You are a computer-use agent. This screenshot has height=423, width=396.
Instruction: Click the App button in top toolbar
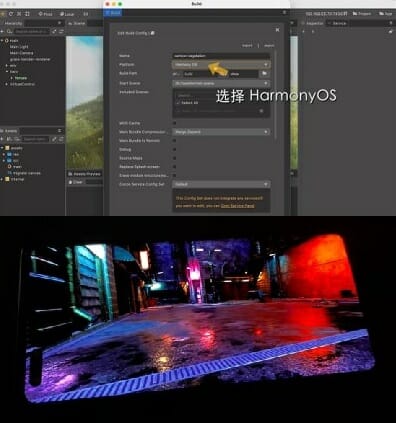[x=386, y=14]
